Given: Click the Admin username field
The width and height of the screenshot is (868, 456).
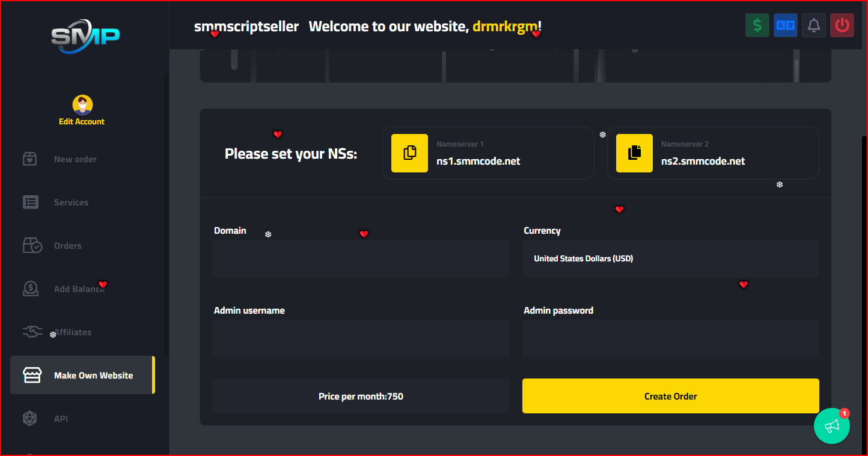Looking at the screenshot, I should (x=361, y=338).
